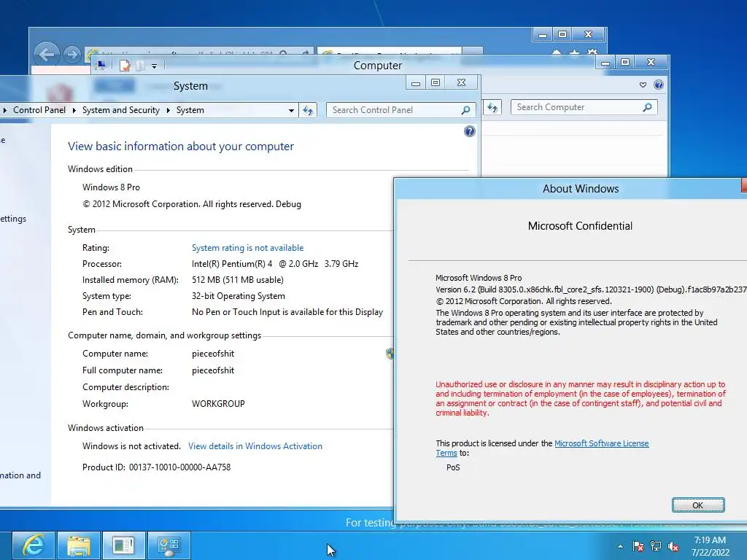Open Action Center flag in tray
The width and height of the screenshot is (747, 560).
click(638, 546)
